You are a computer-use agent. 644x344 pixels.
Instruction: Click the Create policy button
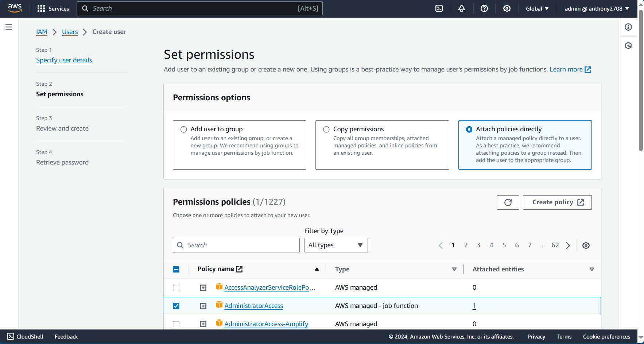[557, 202]
